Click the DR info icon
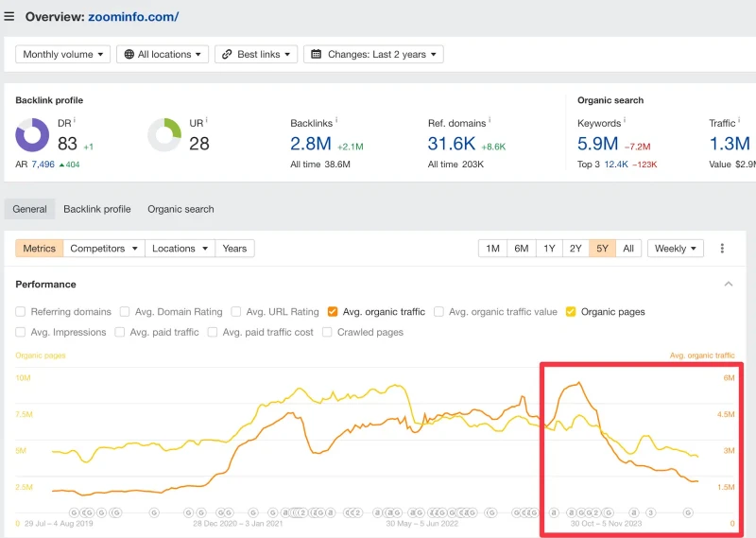 pos(75,120)
